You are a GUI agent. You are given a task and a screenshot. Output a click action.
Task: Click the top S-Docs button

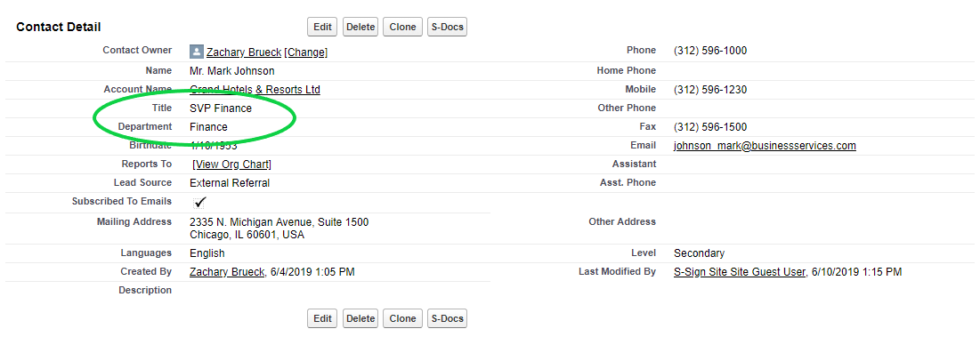[x=447, y=27]
